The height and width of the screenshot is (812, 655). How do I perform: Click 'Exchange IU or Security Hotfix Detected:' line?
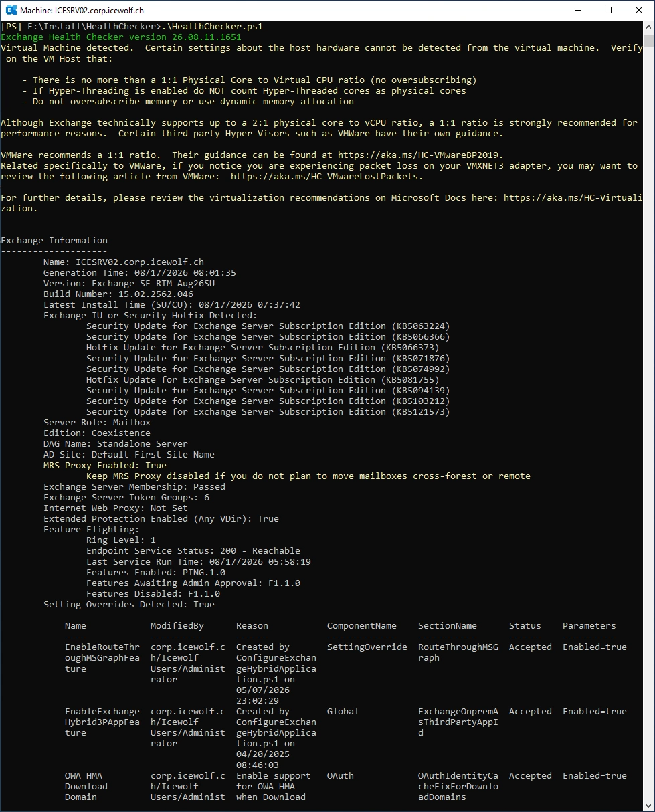[151, 316]
